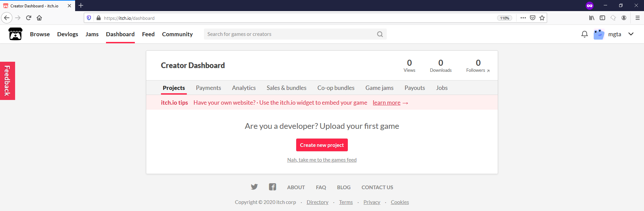Close the Creator Dashboard tab
Image resolution: width=644 pixels, height=211 pixels.
[69, 6]
